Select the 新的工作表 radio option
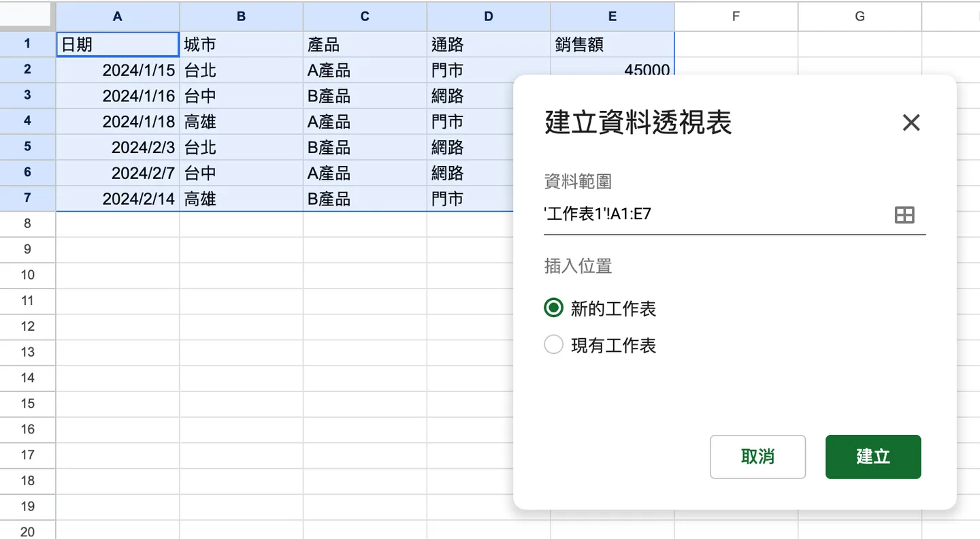This screenshot has width=980, height=539. (x=554, y=308)
